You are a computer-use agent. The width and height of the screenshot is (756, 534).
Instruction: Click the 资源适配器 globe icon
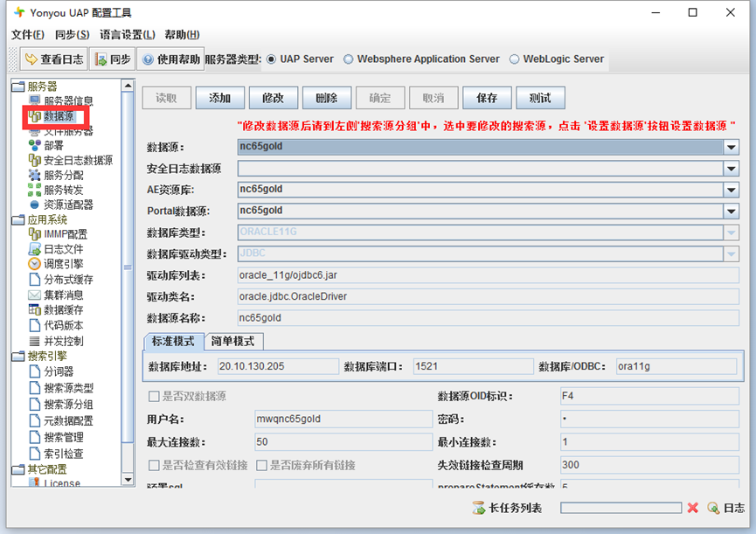tap(34, 205)
